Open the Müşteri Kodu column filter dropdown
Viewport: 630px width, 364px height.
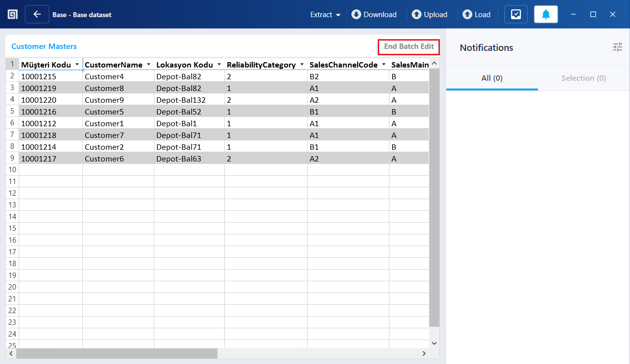tap(77, 64)
